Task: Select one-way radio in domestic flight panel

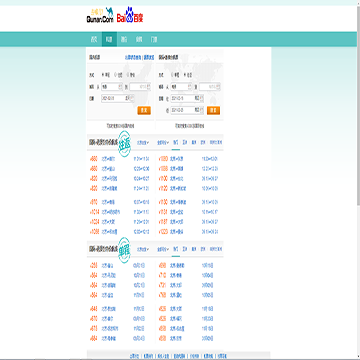Action: [x=103, y=75]
